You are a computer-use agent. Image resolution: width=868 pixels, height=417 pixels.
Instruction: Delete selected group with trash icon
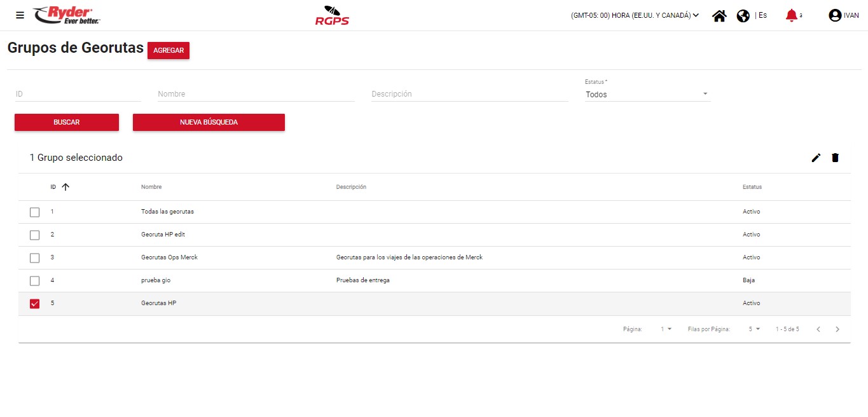click(x=835, y=158)
